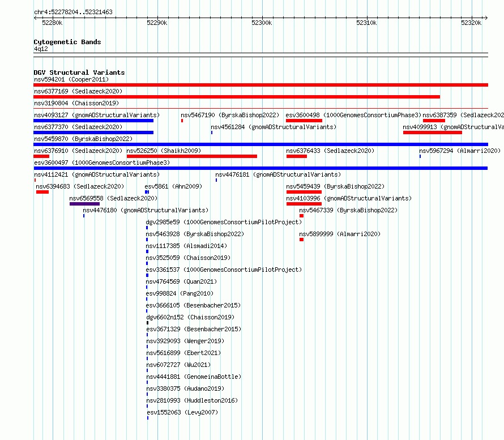Select the long blue bar under esv3600497
Image resolution: width=504 pixels, height=440 pixels.
click(260, 168)
